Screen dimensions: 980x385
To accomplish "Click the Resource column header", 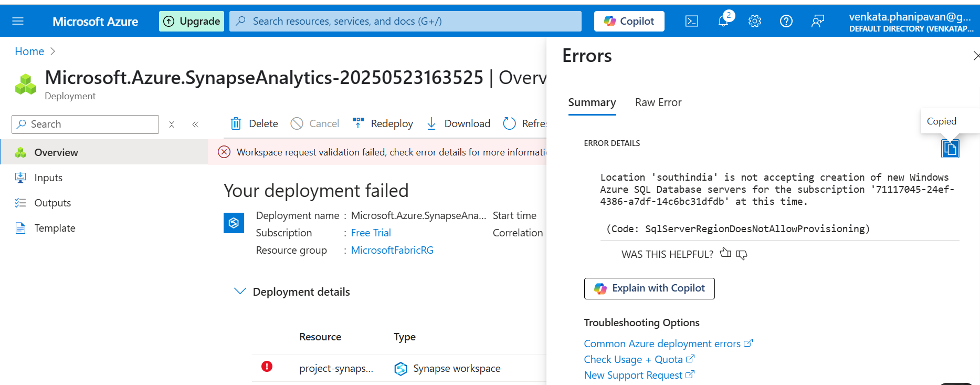I will (320, 337).
